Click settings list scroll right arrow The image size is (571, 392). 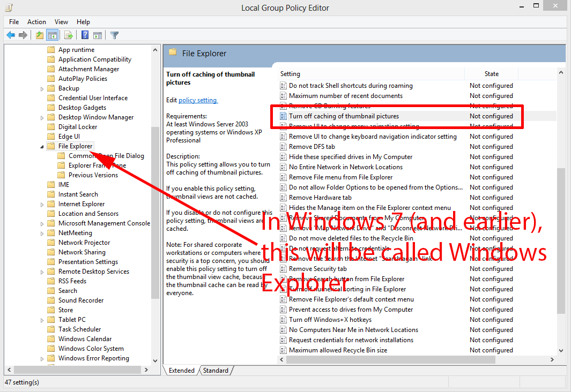[552, 359]
